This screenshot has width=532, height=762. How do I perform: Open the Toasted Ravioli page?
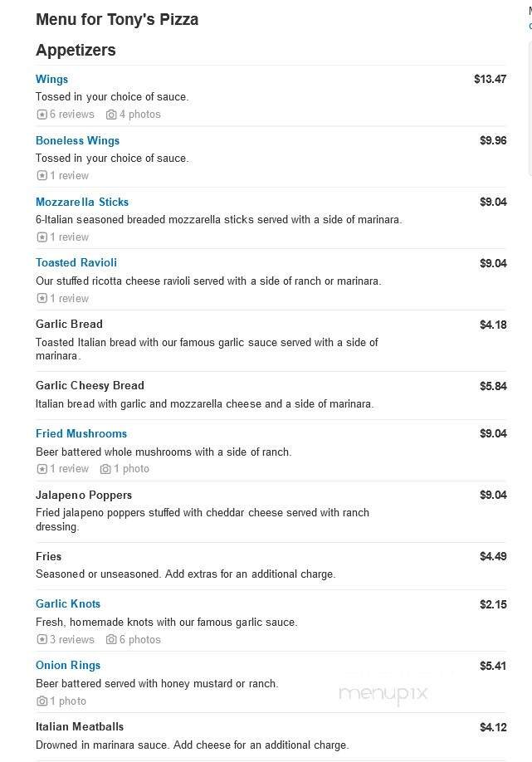coord(76,262)
